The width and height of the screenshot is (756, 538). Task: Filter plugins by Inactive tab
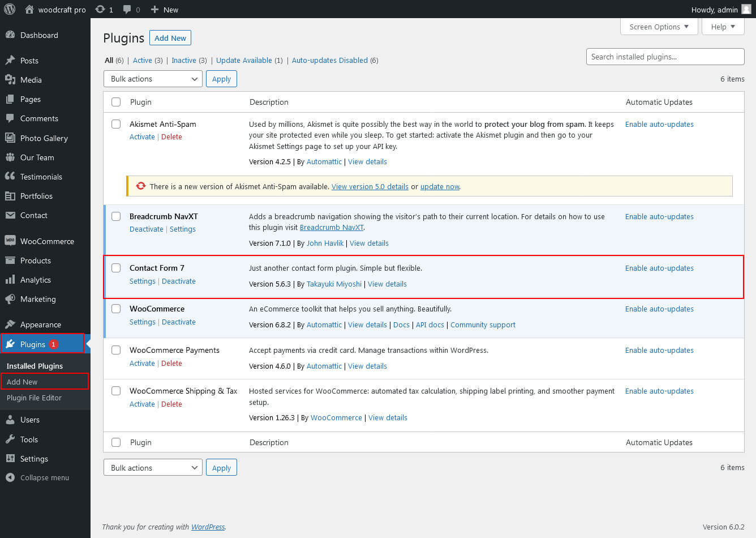click(184, 60)
